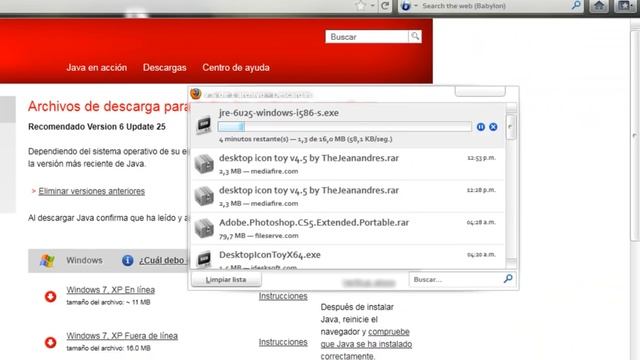Viewport: 640px width, 360px height.
Task: Click the Firefox logo in Downloads window
Action: [196, 94]
